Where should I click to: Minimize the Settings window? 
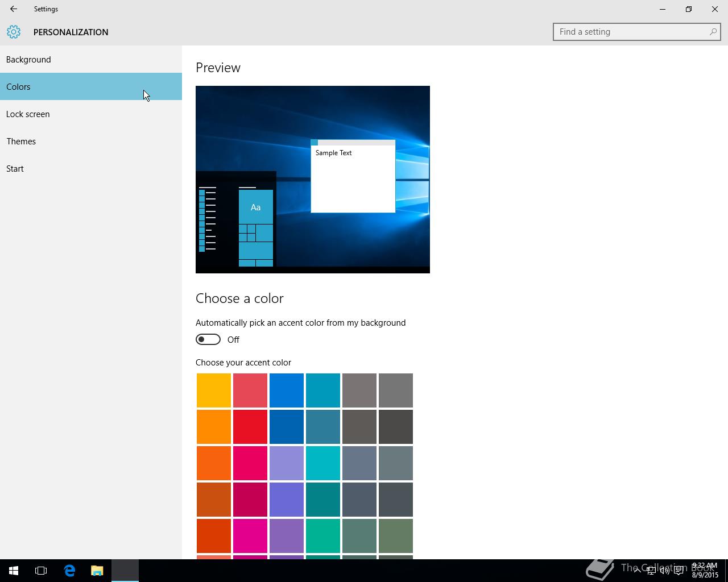663,9
